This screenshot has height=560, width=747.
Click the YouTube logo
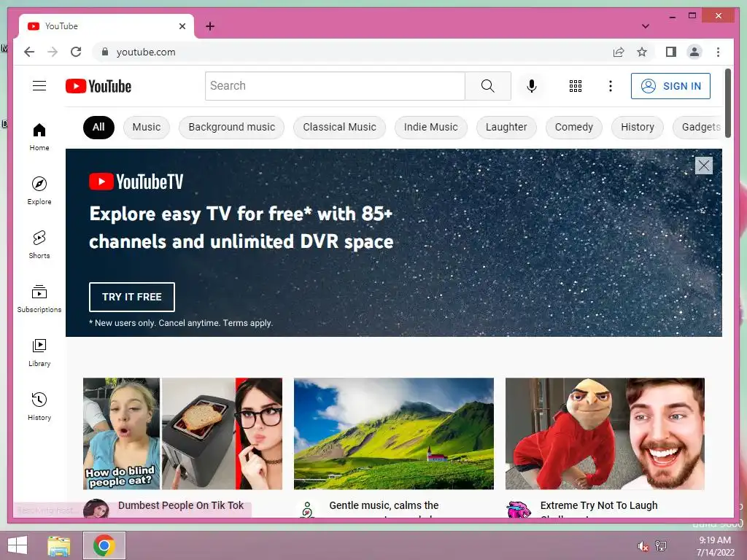click(x=98, y=86)
